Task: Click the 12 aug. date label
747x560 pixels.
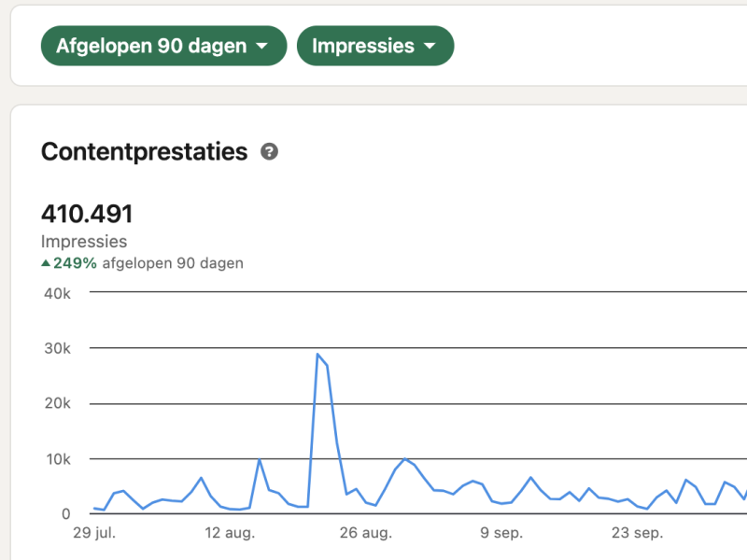Action: pos(229,534)
